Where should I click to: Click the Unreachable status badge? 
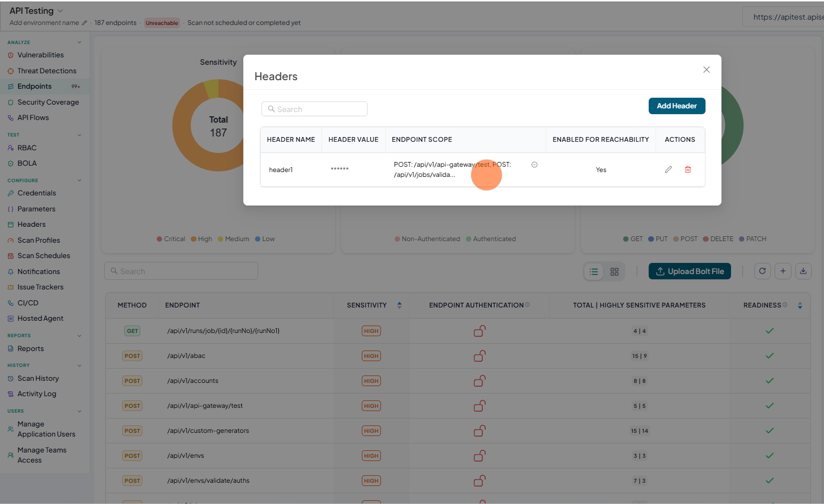point(162,23)
